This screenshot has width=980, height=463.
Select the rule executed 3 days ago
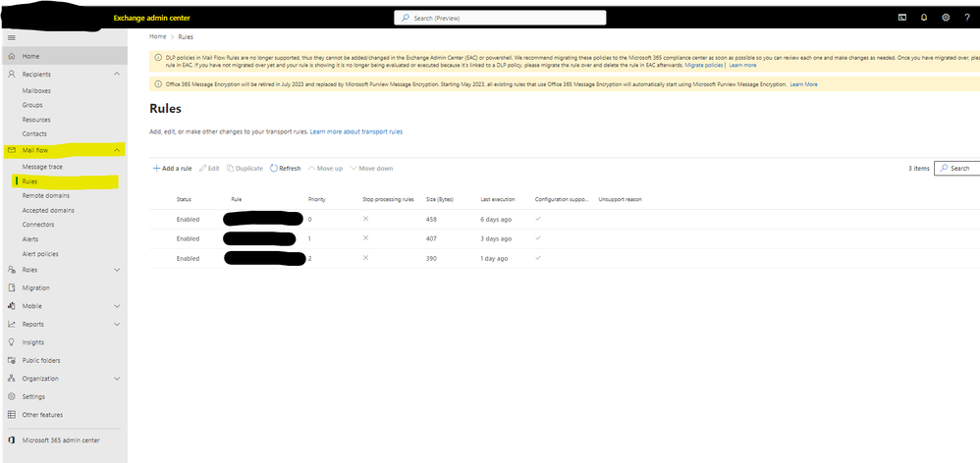click(x=565, y=238)
